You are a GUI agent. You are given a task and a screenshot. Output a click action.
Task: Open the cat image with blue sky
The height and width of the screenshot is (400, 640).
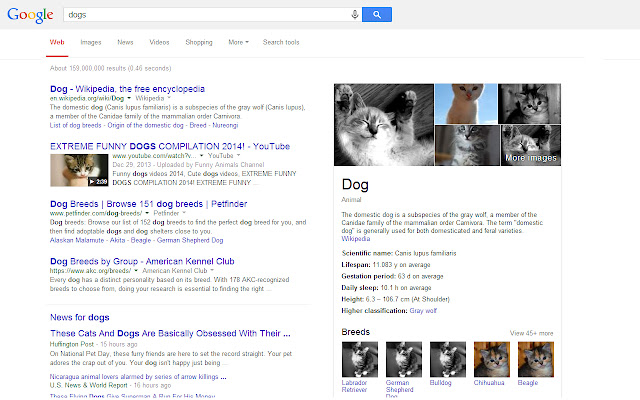466,104
